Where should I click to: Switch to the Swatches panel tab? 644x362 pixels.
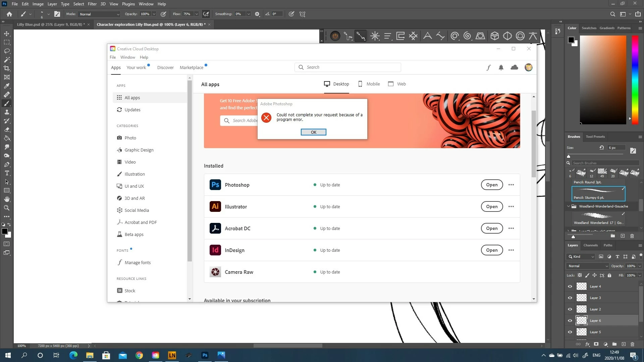coord(589,28)
